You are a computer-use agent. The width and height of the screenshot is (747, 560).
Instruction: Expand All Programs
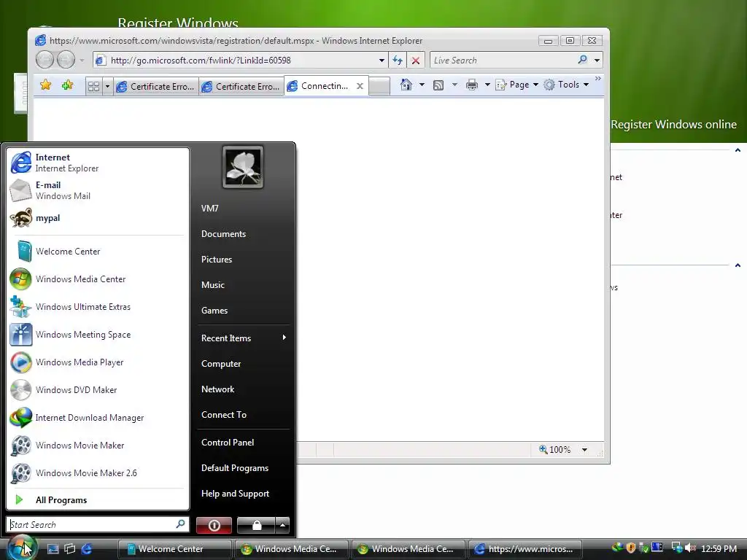98,500
